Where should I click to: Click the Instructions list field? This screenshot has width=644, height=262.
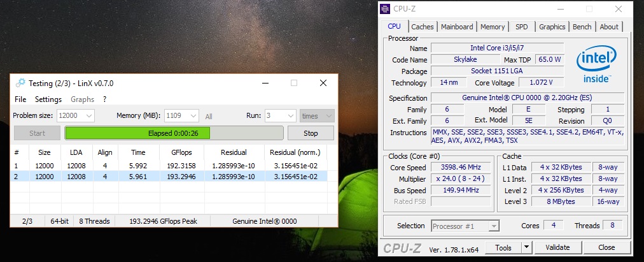[528, 136]
